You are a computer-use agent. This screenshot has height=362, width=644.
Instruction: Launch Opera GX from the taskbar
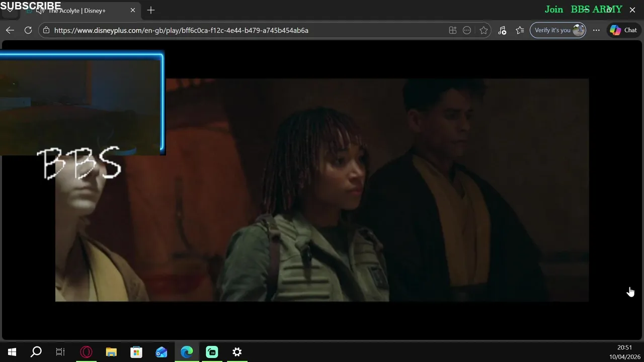coord(86,352)
